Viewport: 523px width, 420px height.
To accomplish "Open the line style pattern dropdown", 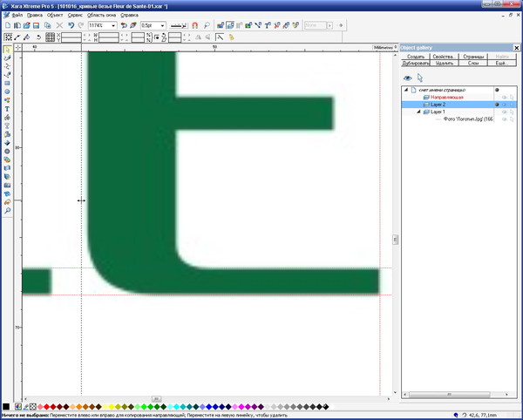I will 179,25.
